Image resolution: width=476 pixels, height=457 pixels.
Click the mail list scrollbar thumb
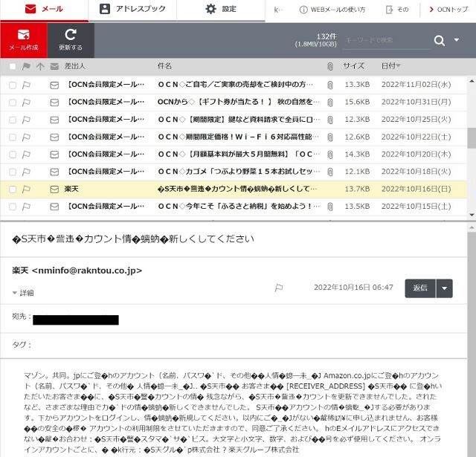point(472,138)
